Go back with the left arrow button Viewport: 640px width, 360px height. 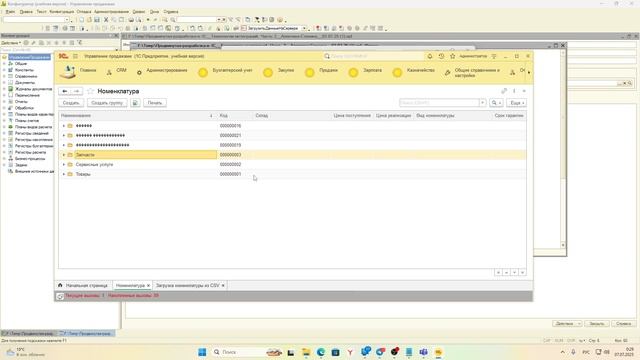pos(65,91)
